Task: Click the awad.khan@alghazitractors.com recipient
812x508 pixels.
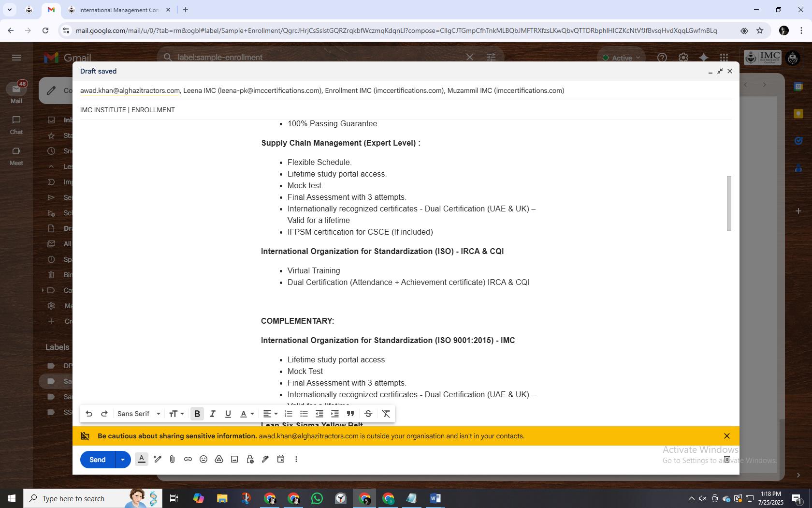Action: click(130, 90)
